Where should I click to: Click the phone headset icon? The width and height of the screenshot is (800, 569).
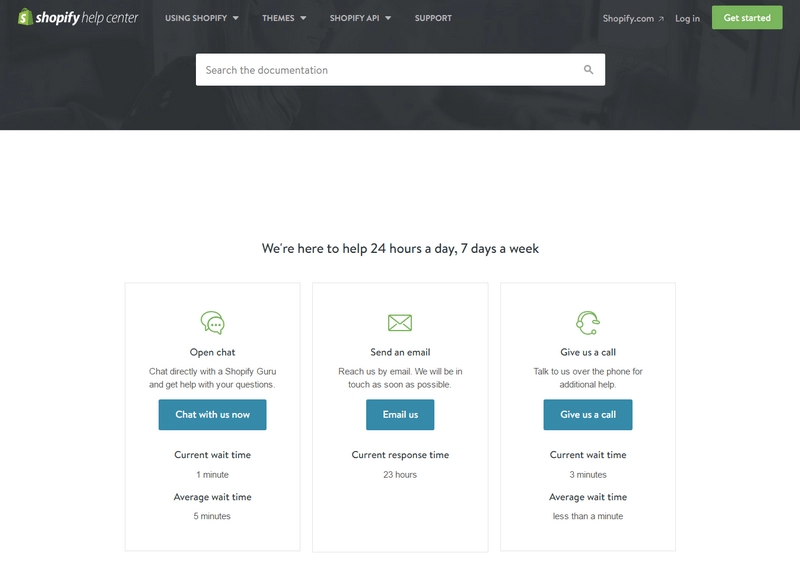coord(588,323)
